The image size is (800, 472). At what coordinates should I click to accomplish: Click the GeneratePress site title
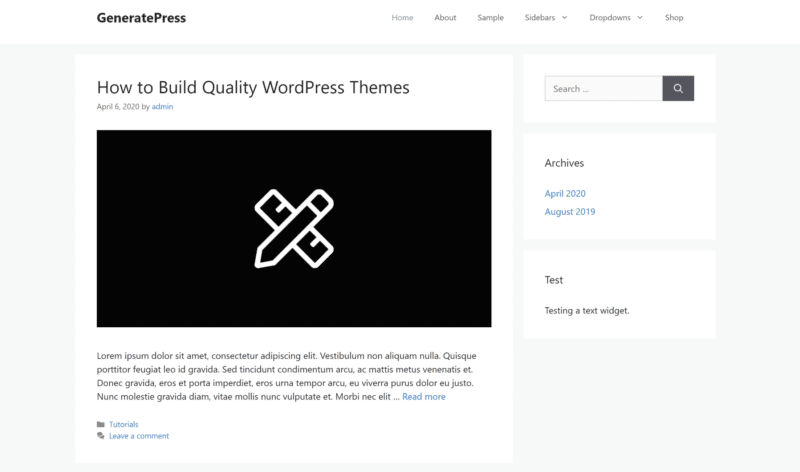141,18
